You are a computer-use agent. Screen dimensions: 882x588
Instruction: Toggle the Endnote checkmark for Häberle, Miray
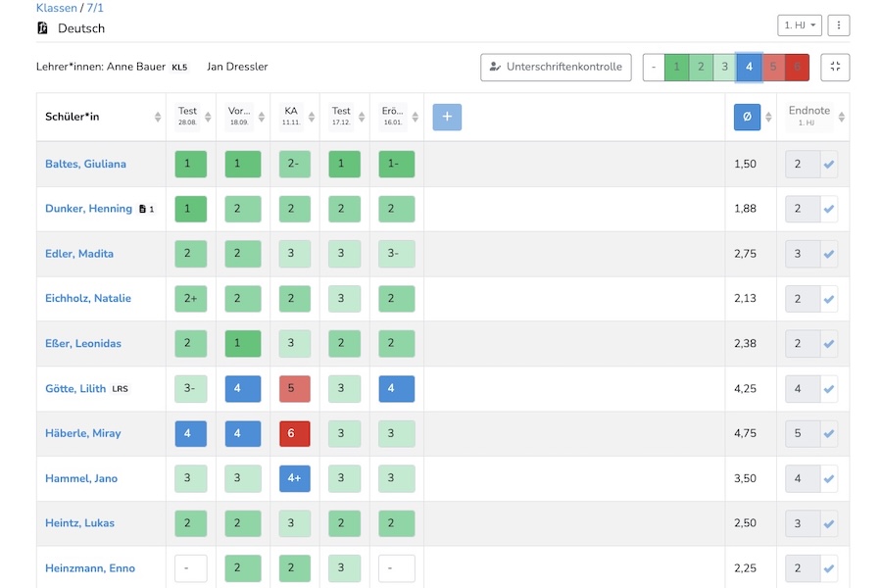click(829, 433)
